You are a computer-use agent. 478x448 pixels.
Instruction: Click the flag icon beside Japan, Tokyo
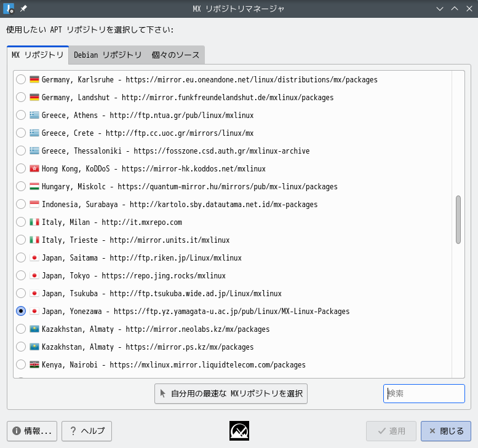(x=34, y=275)
